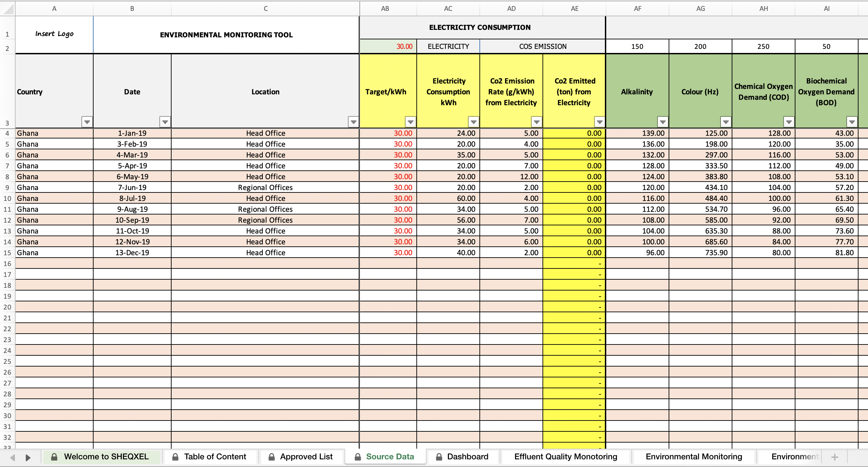Image resolution: width=868 pixels, height=467 pixels.
Task: Click BOD value 53.10
Action: [827, 177]
